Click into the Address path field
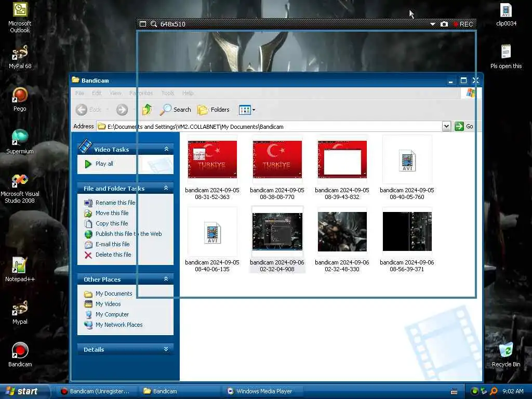The height and width of the screenshot is (399, 532). pos(269,127)
